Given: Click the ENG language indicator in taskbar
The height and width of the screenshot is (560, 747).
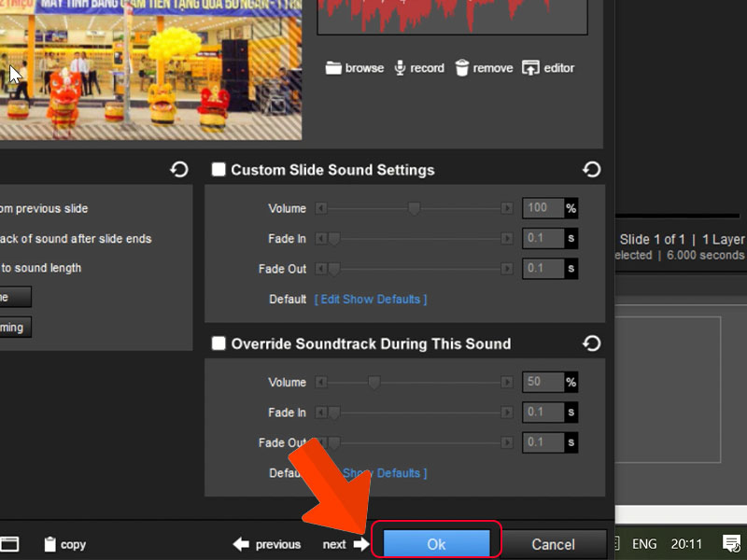Looking at the screenshot, I should [x=644, y=543].
